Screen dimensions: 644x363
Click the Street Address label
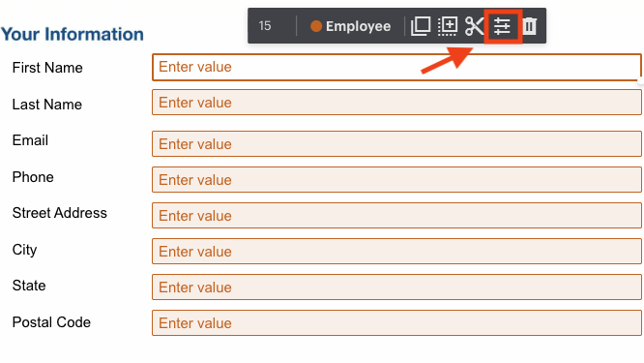pyautogui.click(x=60, y=213)
